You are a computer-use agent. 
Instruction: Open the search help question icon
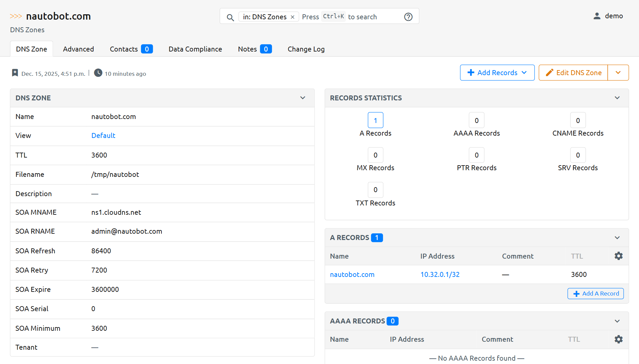click(408, 17)
